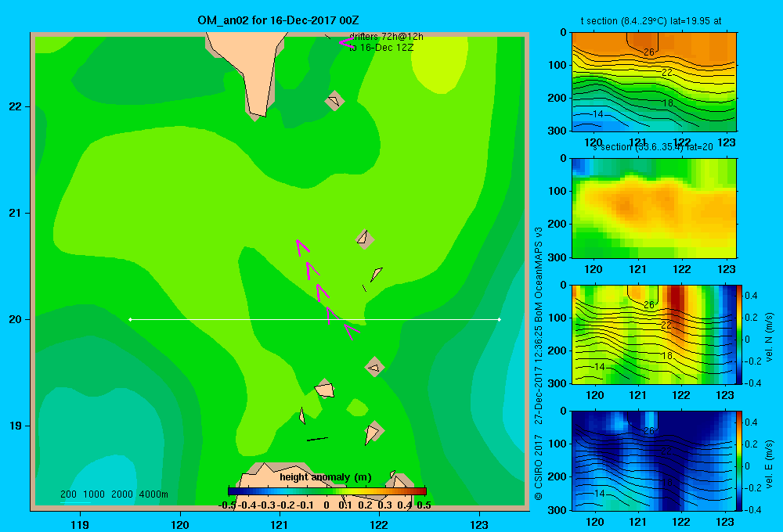
Task: Click the '0.5' value at the colorbar's right end
Action: (x=424, y=505)
